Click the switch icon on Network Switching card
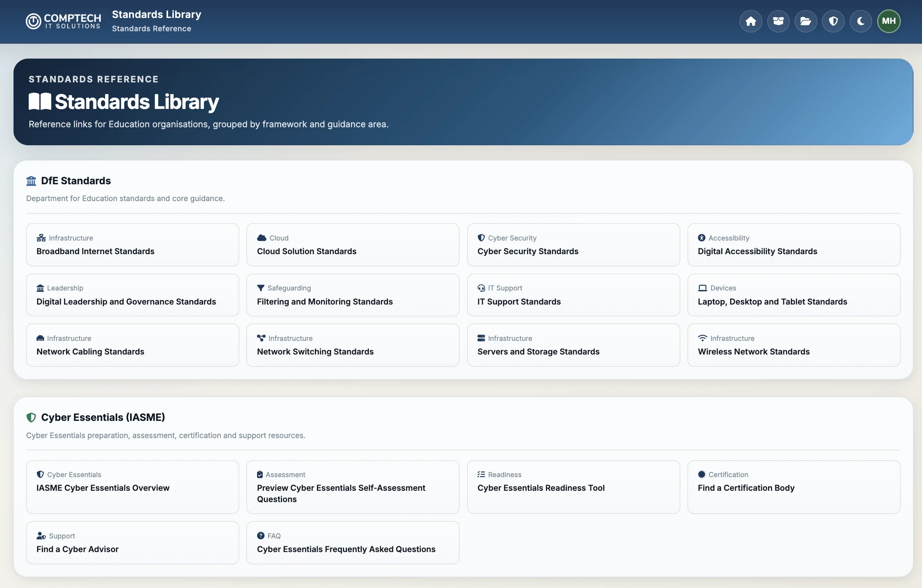This screenshot has height=588, width=922. tap(261, 338)
